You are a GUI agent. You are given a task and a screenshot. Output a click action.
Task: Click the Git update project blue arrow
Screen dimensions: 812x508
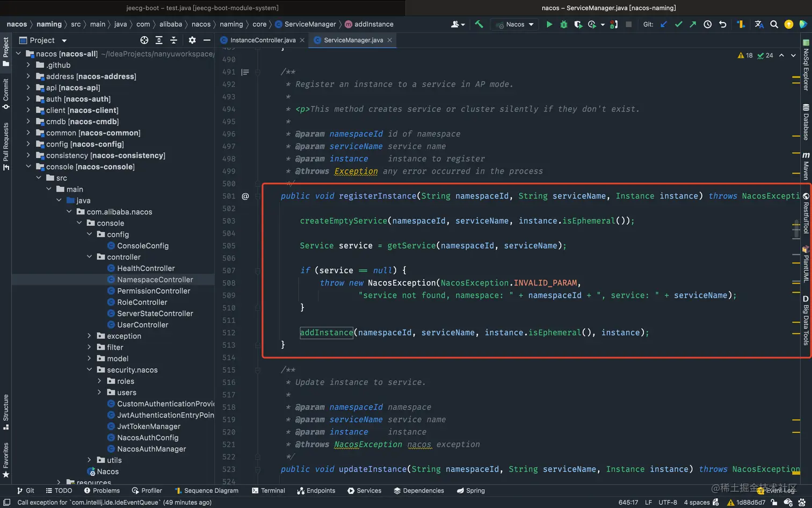tap(664, 24)
